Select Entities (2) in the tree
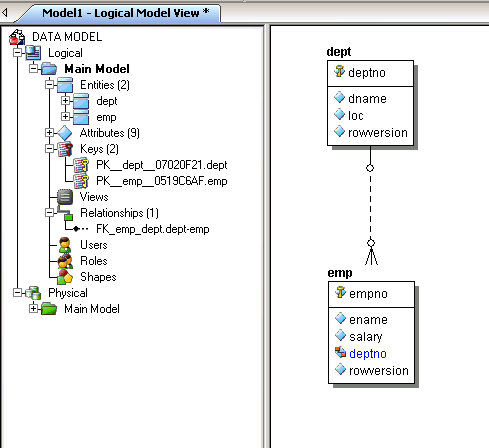 105,85
